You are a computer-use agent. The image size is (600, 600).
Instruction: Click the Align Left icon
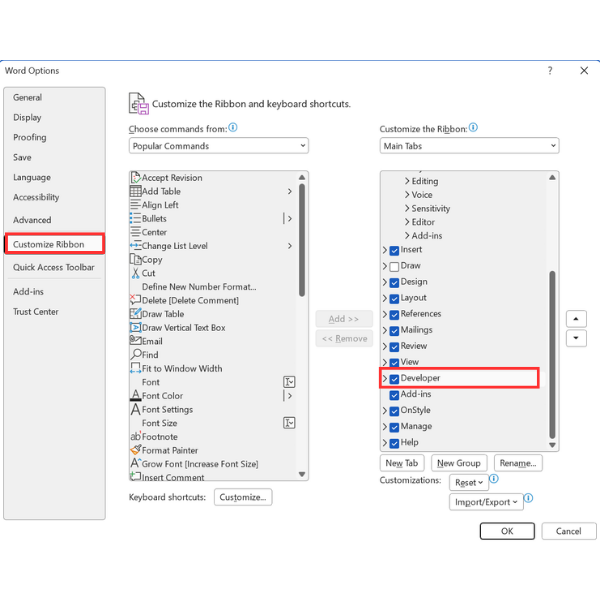point(135,205)
